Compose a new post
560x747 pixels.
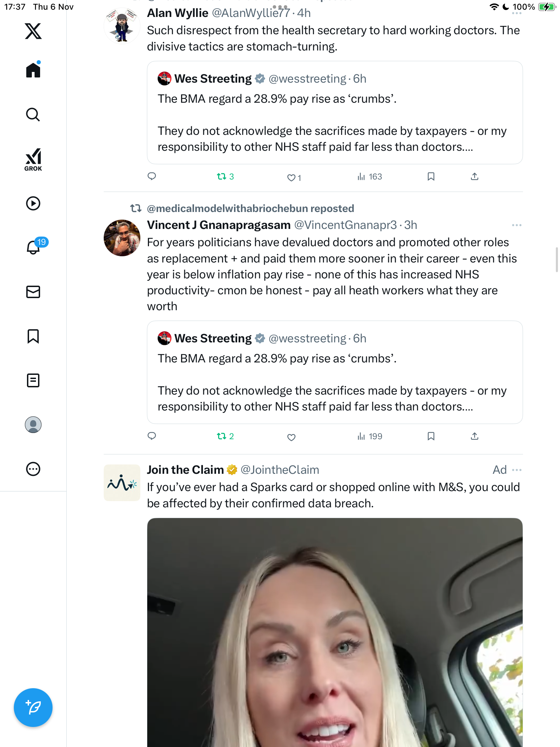pyautogui.click(x=33, y=708)
